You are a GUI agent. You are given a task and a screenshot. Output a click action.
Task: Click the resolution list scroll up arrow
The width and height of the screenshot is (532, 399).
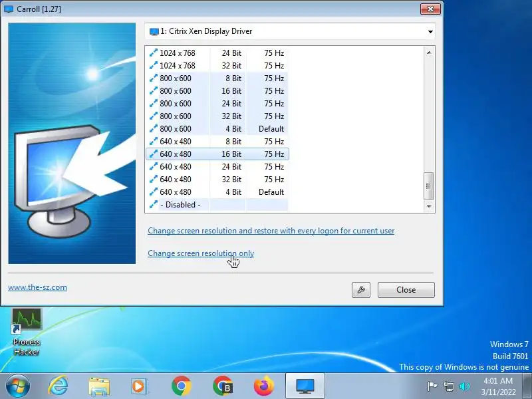[429, 53]
